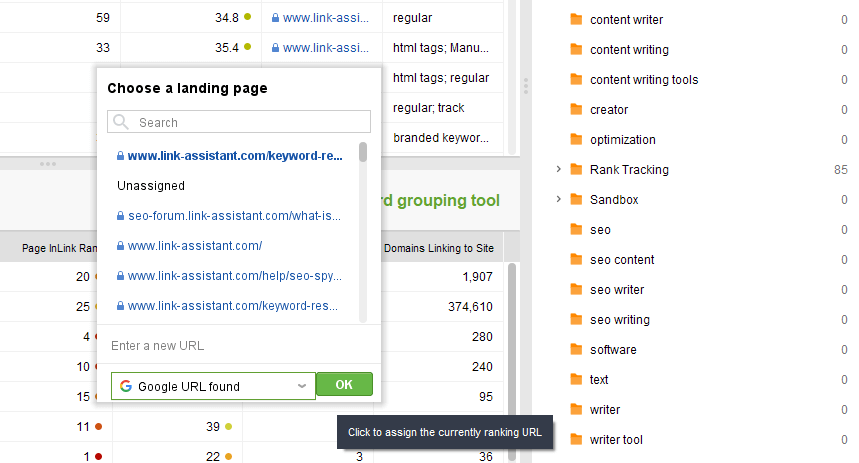This screenshot has width=859, height=463.
Task: Click the magnifier icon in Search box
Action: (x=121, y=122)
